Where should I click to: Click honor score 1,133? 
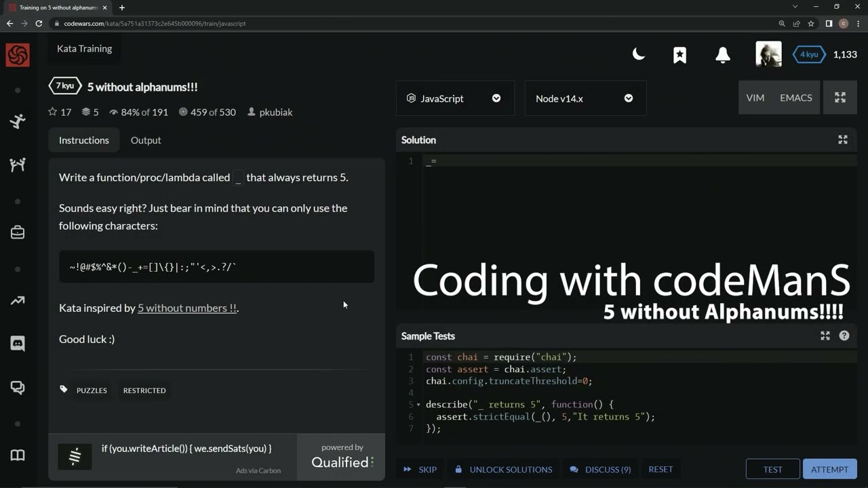tap(845, 54)
